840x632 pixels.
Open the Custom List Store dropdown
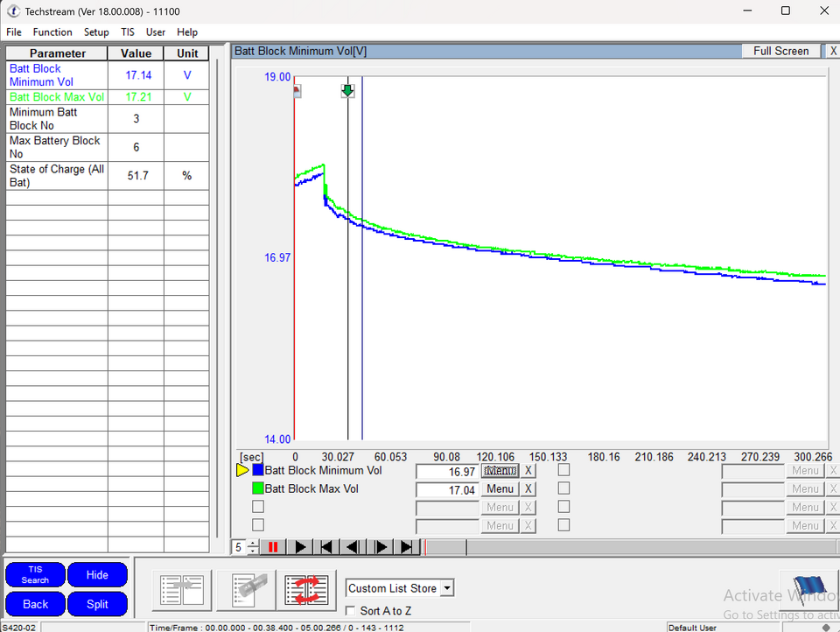point(447,588)
